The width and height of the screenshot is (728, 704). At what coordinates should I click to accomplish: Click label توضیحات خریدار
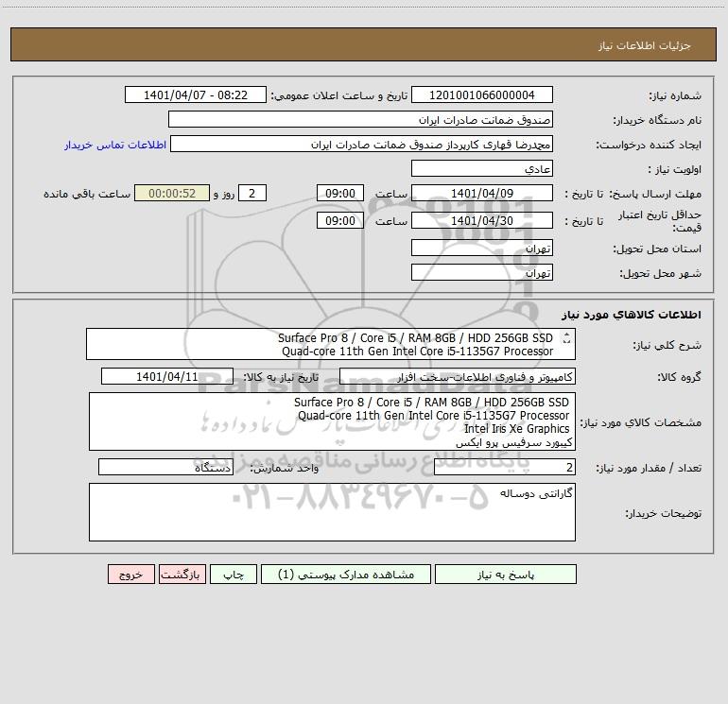663,513
